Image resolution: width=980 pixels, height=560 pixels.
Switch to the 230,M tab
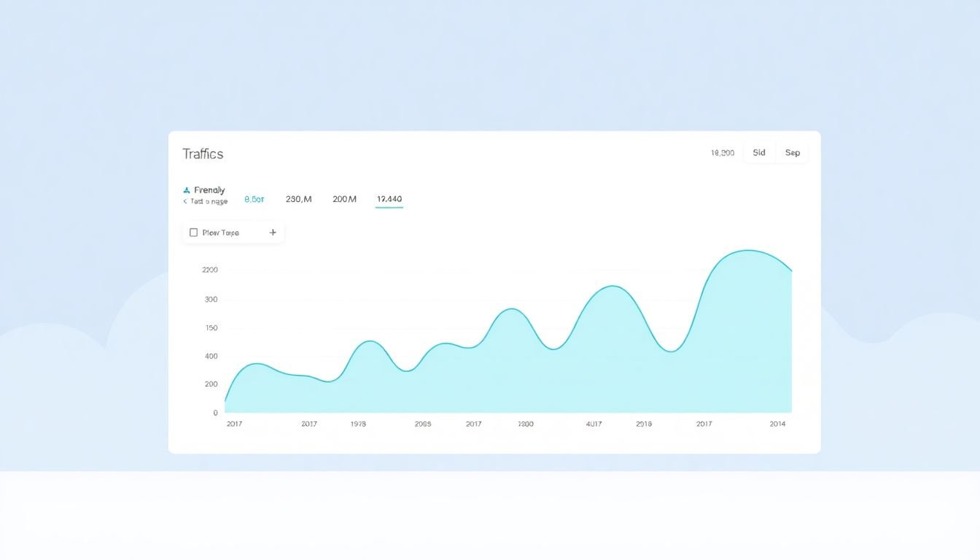click(298, 199)
